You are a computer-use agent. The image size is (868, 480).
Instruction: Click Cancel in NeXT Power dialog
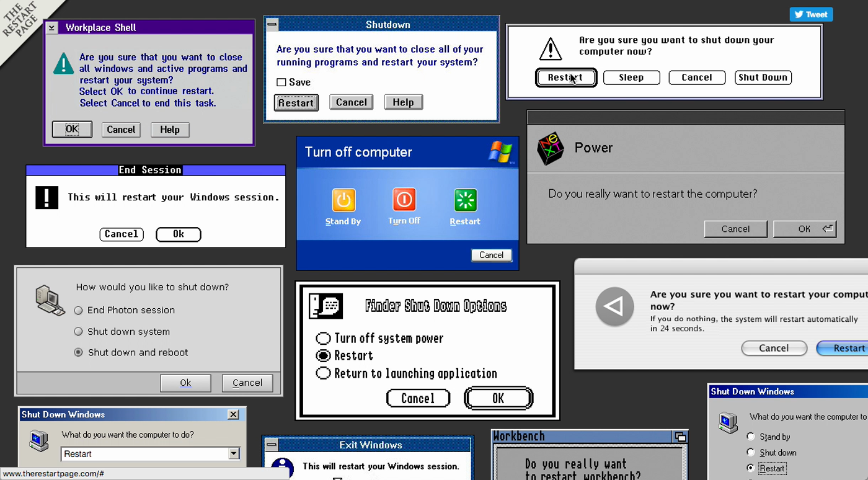pos(736,229)
